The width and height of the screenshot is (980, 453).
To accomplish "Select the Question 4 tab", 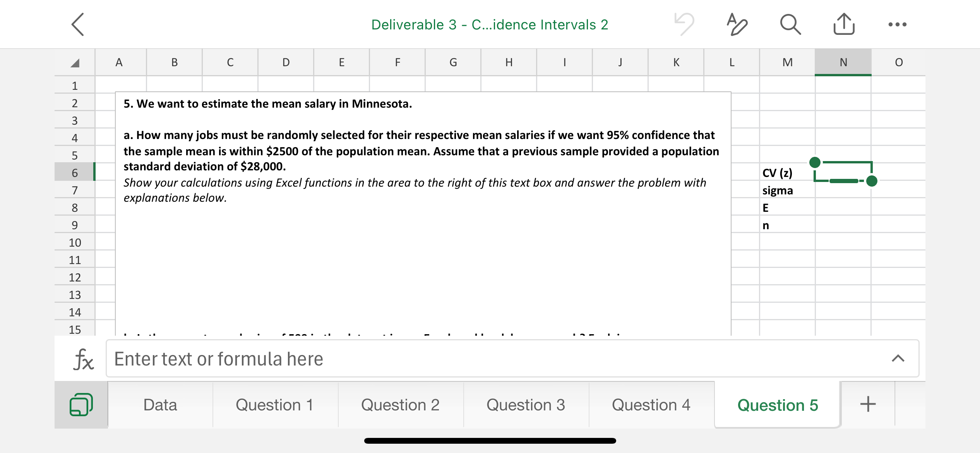I will (x=651, y=404).
